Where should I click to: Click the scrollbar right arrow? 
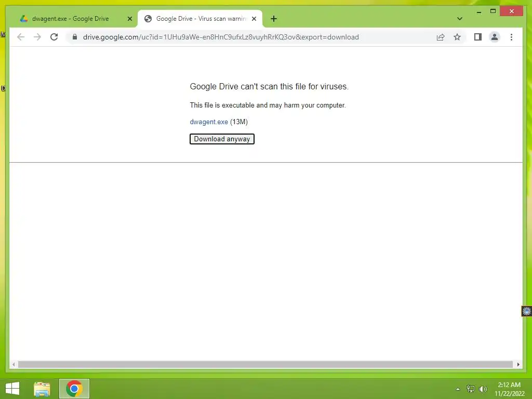tap(518, 364)
